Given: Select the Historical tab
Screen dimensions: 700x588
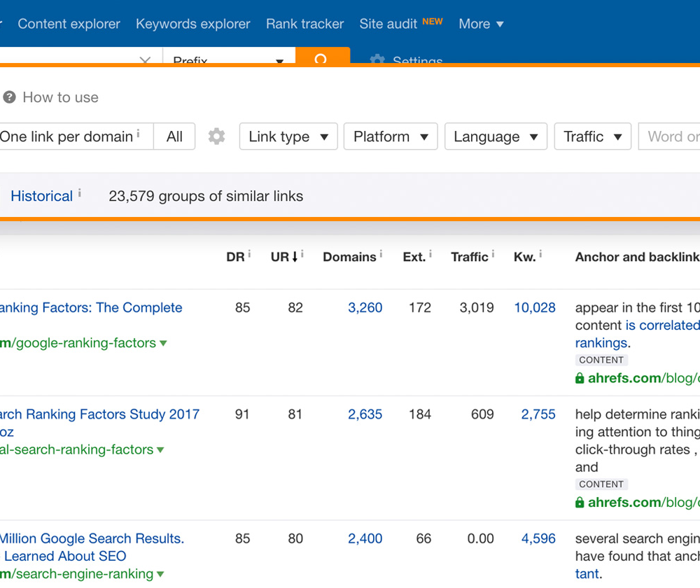Looking at the screenshot, I should pyautogui.click(x=41, y=196).
